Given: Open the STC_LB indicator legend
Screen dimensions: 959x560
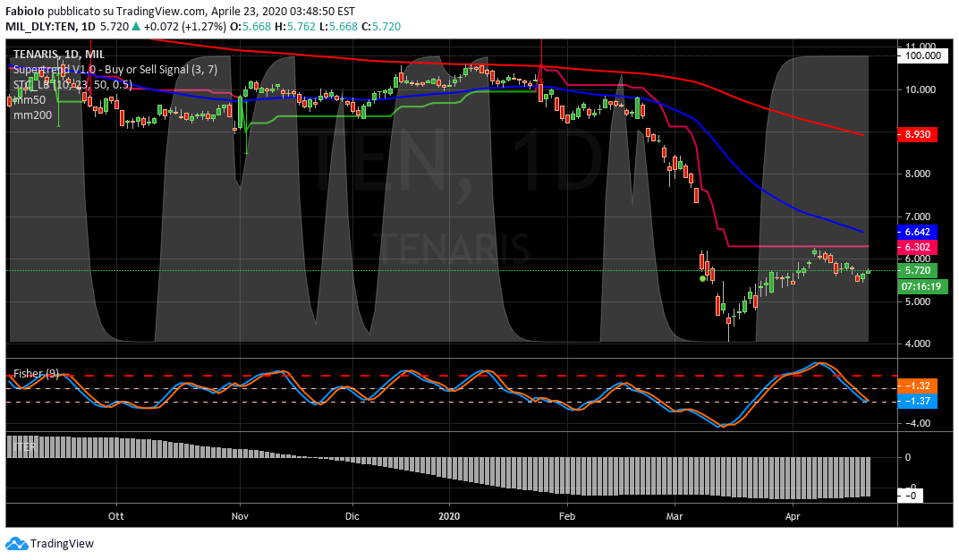Looking at the screenshot, I should pos(72,85).
